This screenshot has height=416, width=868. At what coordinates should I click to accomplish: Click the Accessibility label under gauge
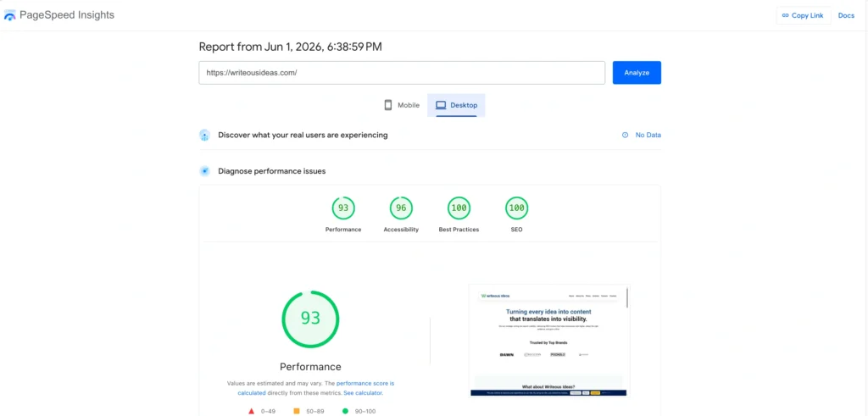tap(401, 230)
